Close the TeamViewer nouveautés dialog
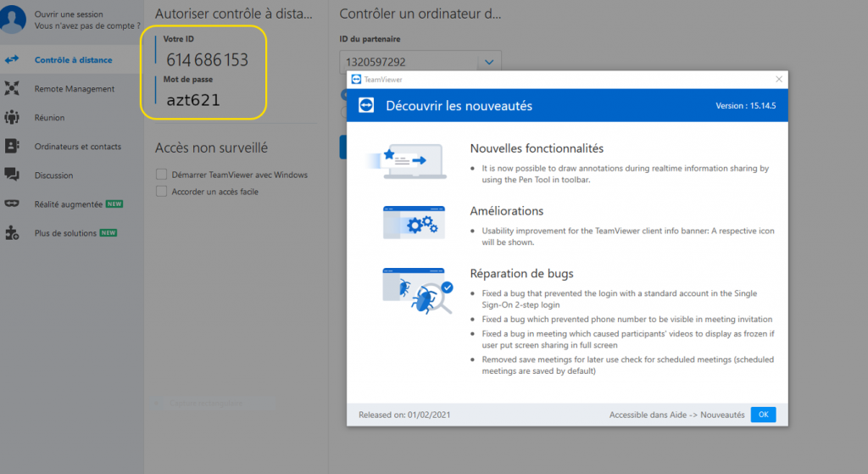Image resolution: width=868 pixels, height=474 pixels. click(x=779, y=79)
